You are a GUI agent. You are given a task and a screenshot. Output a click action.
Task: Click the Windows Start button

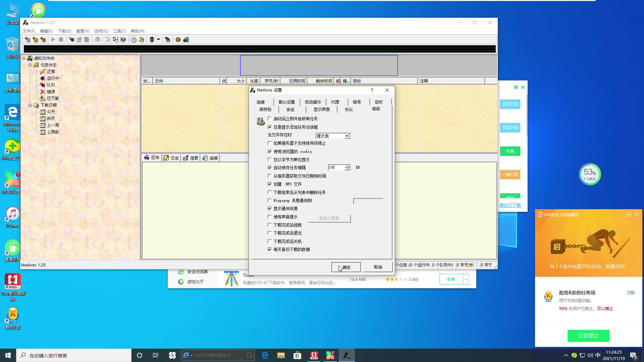[8, 355]
